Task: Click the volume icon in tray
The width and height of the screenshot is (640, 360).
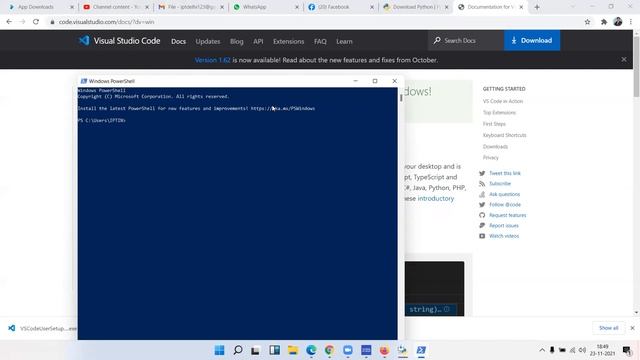Action: (x=582, y=350)
